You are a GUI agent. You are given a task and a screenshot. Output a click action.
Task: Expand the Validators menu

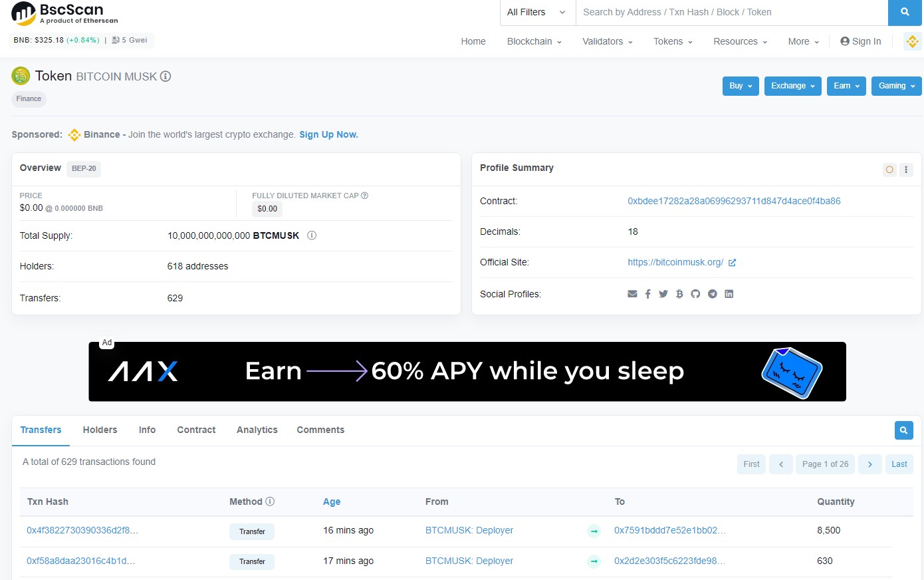tap(608, 41)
